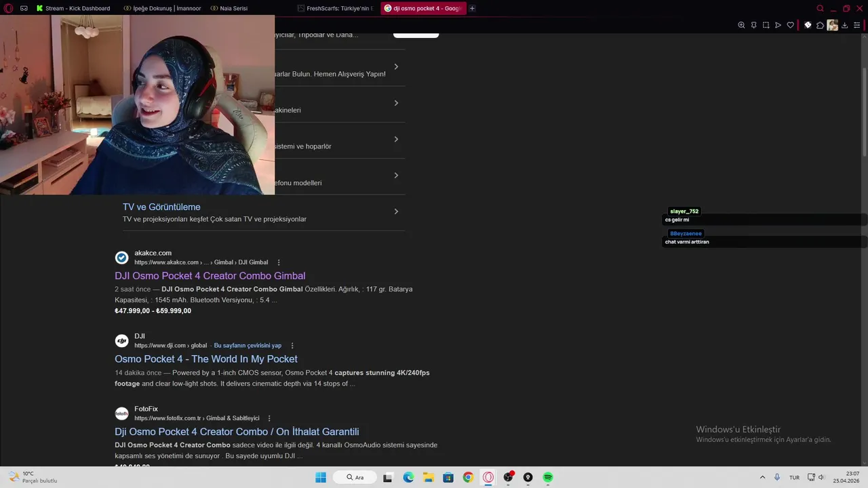Expand the TV ve Görüntüleme chevron

click(x=396, y=211)
